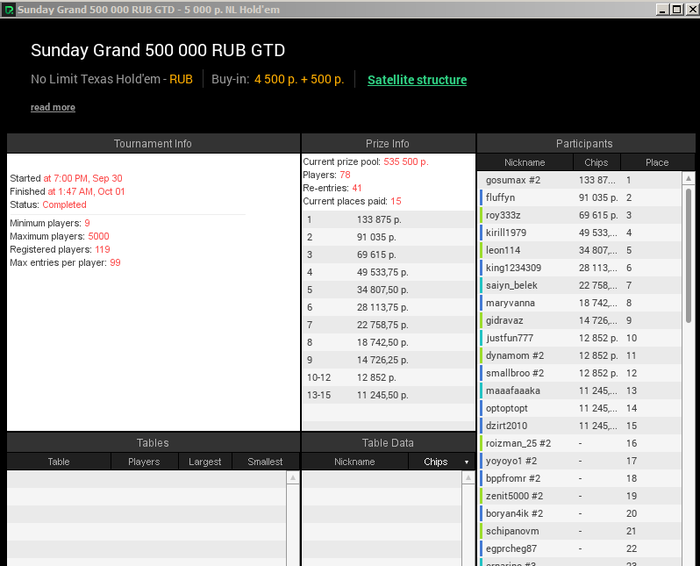Select participant dzirt2010
This screenshot has width=700, height=566.
tap(579, 426)
